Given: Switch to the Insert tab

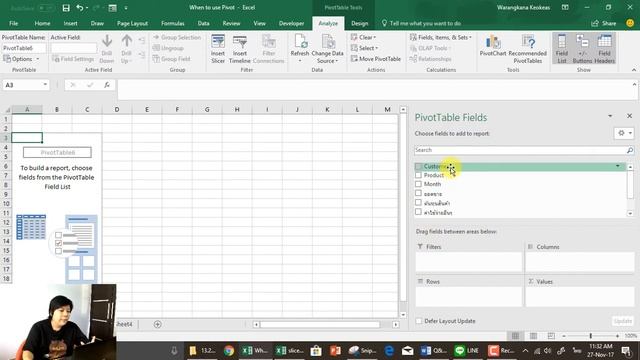Looking at the screenshot, I should point(70,23).
